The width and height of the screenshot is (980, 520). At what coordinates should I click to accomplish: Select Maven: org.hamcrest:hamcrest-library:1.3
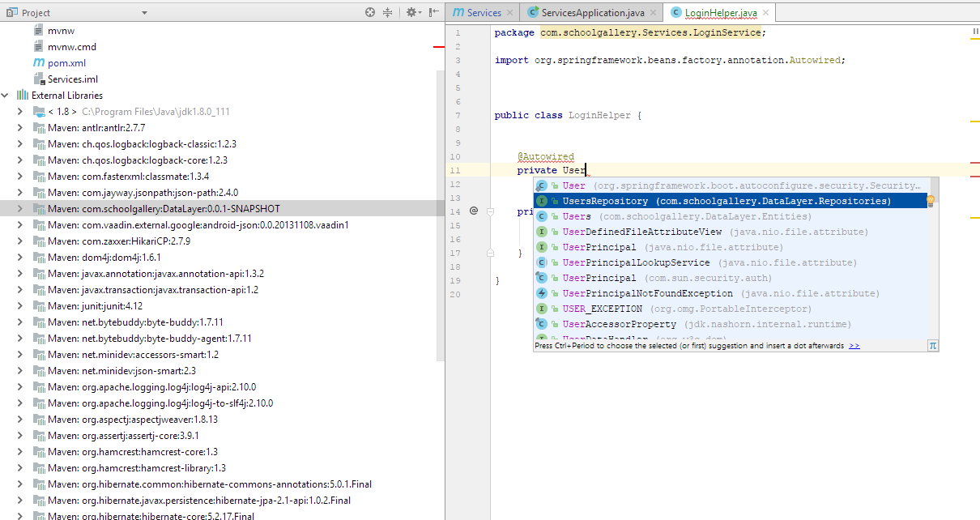pyautogui.click(x=137, y=468)
